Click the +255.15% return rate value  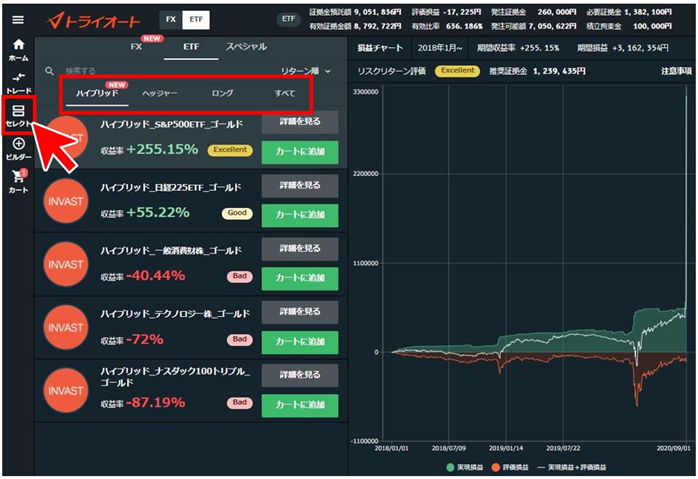tap(162, 149)
